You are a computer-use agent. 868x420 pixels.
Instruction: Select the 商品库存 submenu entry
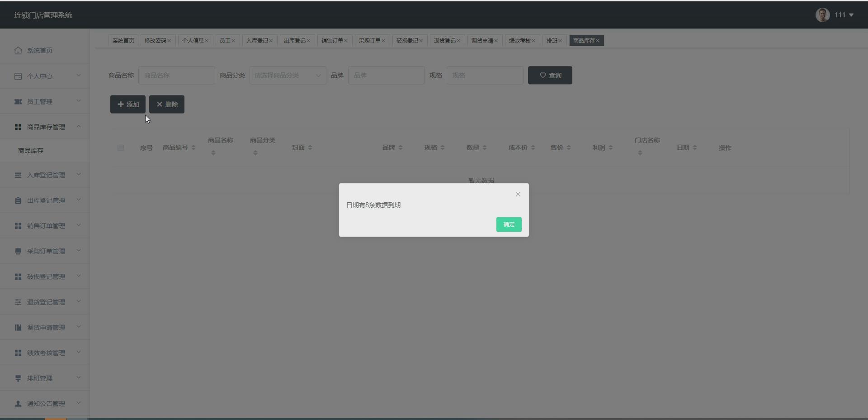(x=45, y=151)
